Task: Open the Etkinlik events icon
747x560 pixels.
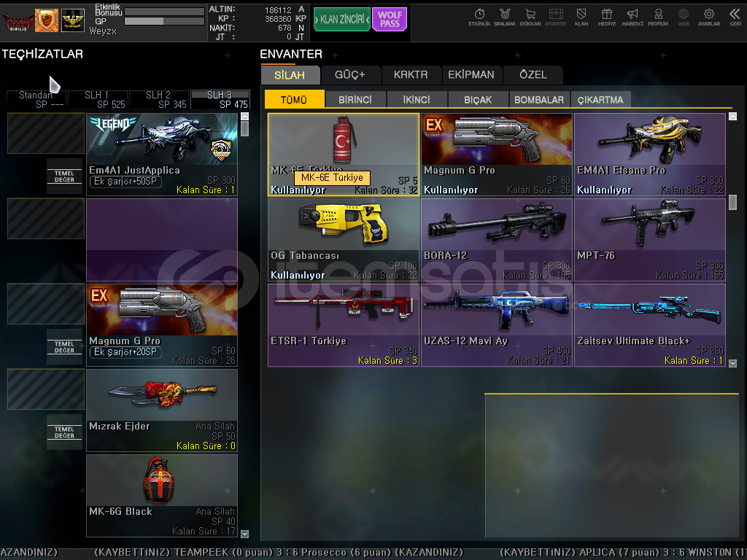Action: click(479, 17)
